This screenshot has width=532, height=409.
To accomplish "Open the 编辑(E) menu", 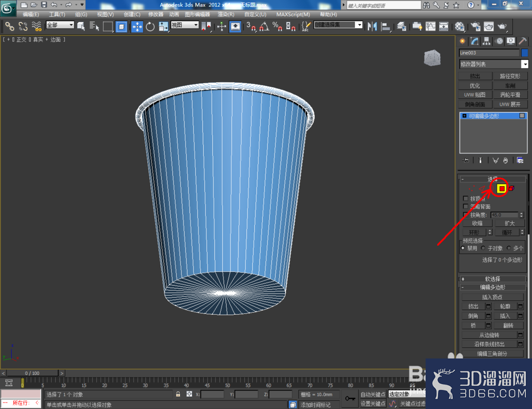I will point(30,14).
